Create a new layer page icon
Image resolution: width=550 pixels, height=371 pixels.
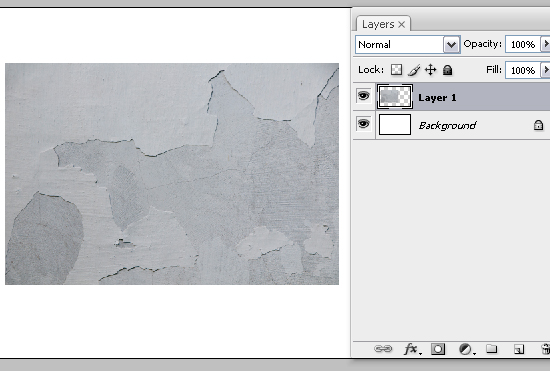click(x=519, y=349)
